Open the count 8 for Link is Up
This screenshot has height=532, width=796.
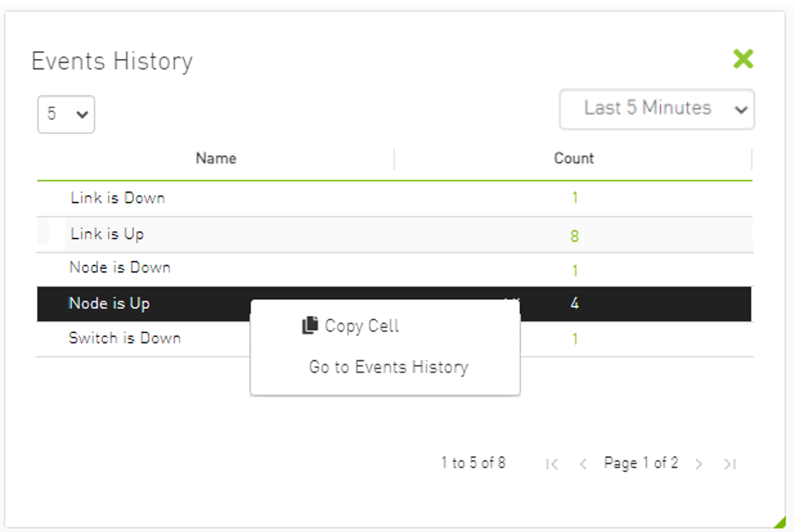tap(574, 235)
